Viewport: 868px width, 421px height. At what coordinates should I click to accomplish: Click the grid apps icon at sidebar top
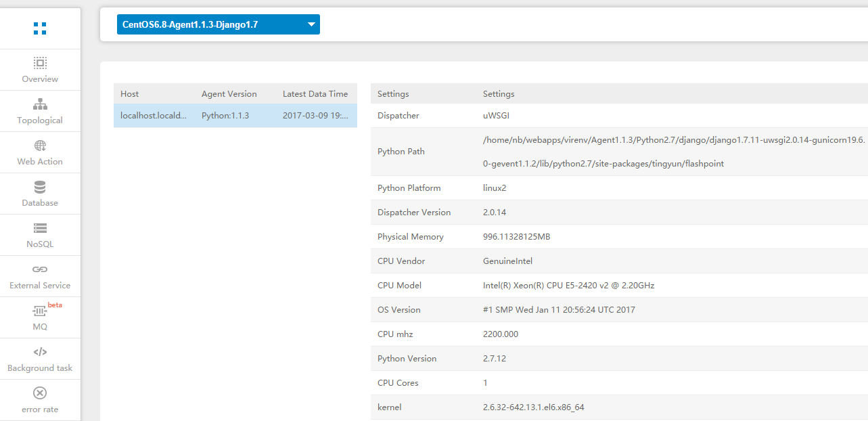click(40, 28)
